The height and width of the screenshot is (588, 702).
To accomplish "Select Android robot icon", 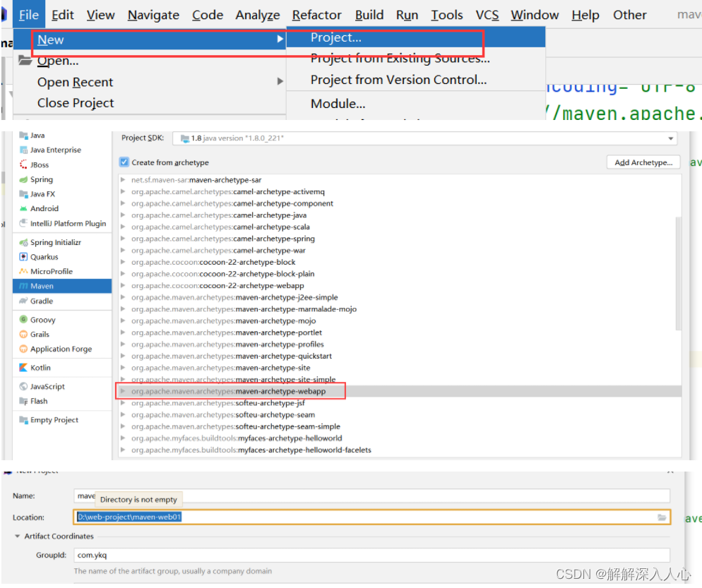I will click(x=23, y=208).
